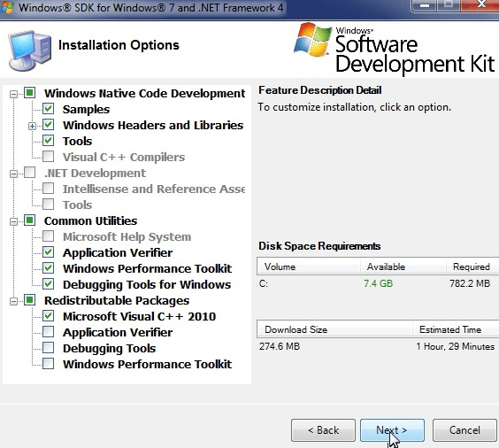Uncheck Windows Headers and Libraries checkbox

click(x=49, y=125)
